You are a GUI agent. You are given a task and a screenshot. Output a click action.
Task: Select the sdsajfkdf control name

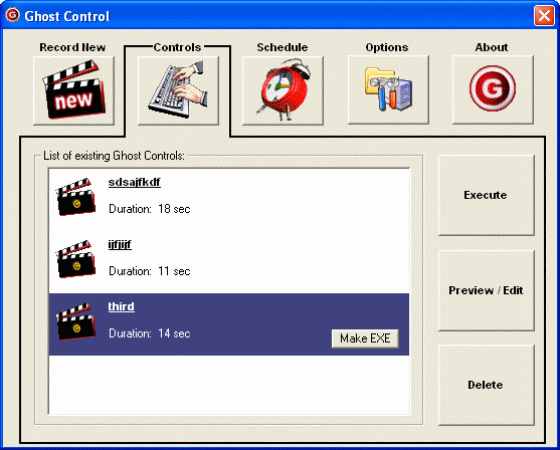coord(134,182)
